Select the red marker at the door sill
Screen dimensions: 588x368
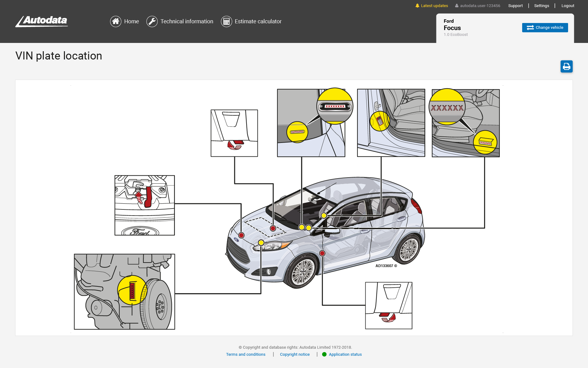click(322, 253)
